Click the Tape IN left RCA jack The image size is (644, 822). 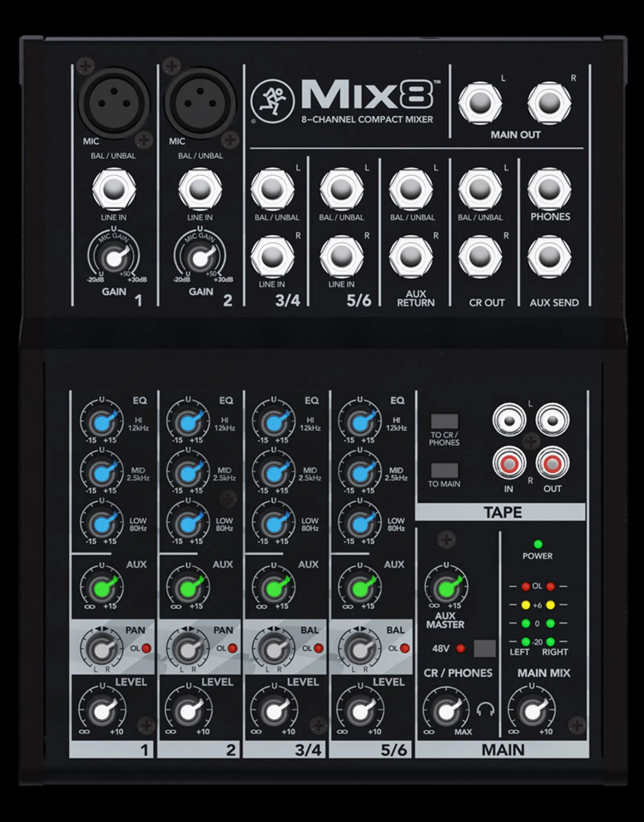coord(509,420)
